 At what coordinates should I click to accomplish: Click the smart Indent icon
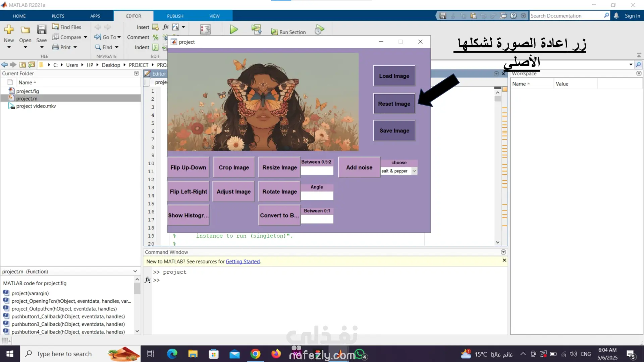pyautogui.click(x=155, y=47)
